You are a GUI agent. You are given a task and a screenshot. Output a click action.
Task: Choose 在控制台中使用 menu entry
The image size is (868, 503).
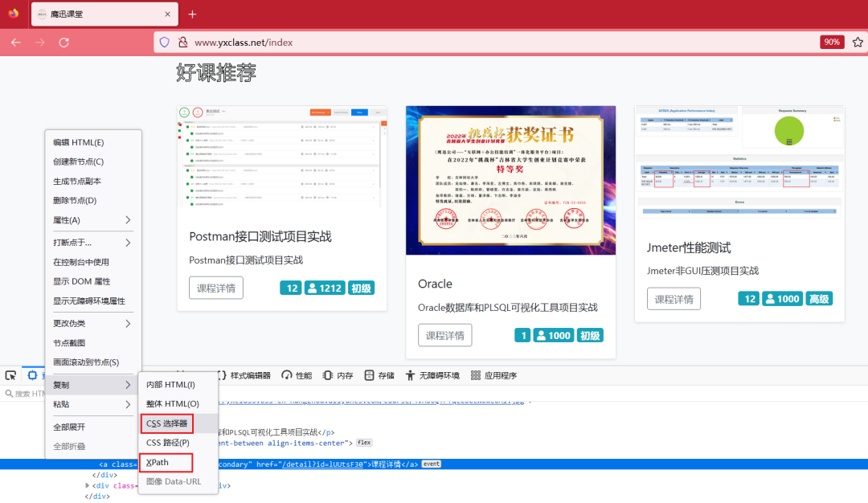click(x=93, y=262)
